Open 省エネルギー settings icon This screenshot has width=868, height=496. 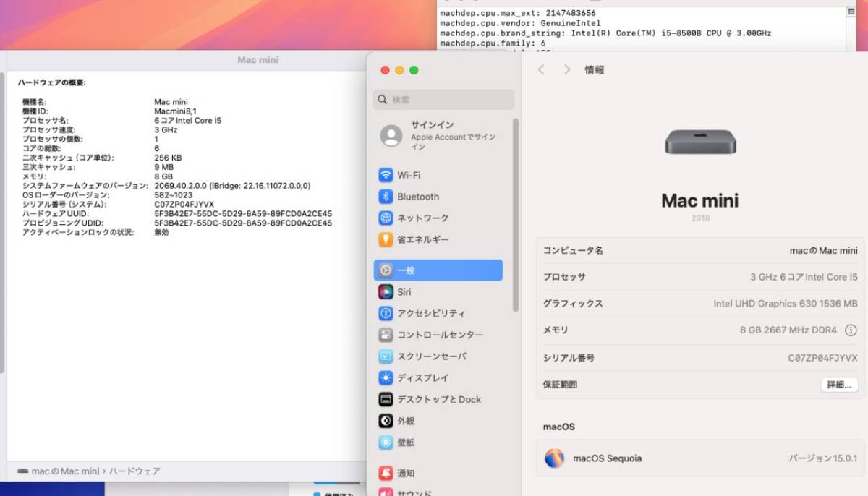[386, 239]
